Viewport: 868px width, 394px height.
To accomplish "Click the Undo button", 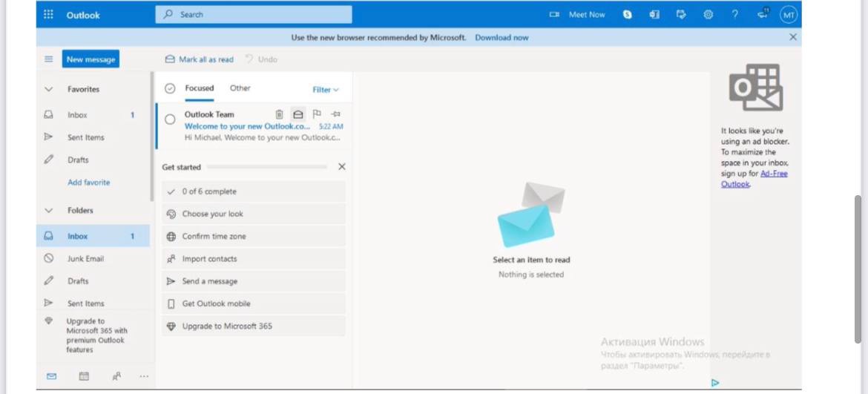I will [260, 59].
